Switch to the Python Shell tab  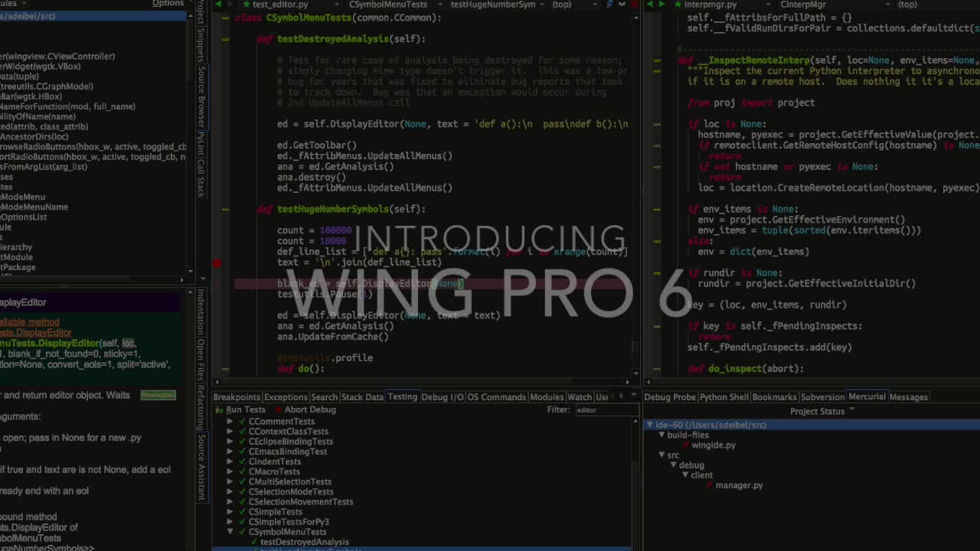point(724,397)
